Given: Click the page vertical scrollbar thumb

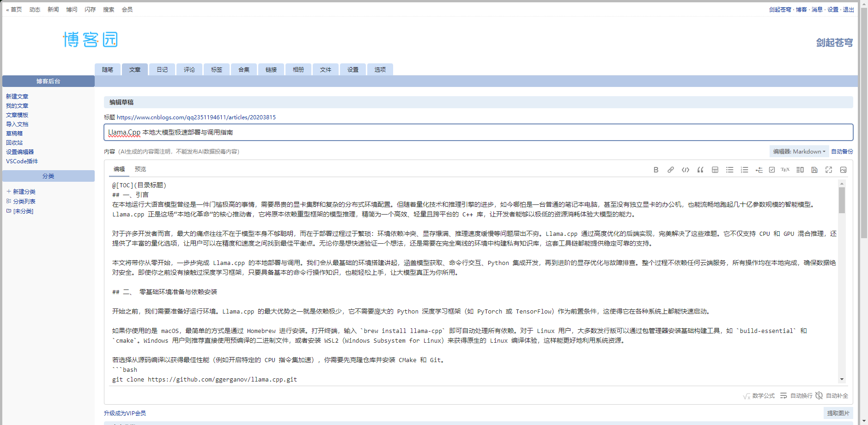Looking at the screenshot, I should [x=863, y=123].
